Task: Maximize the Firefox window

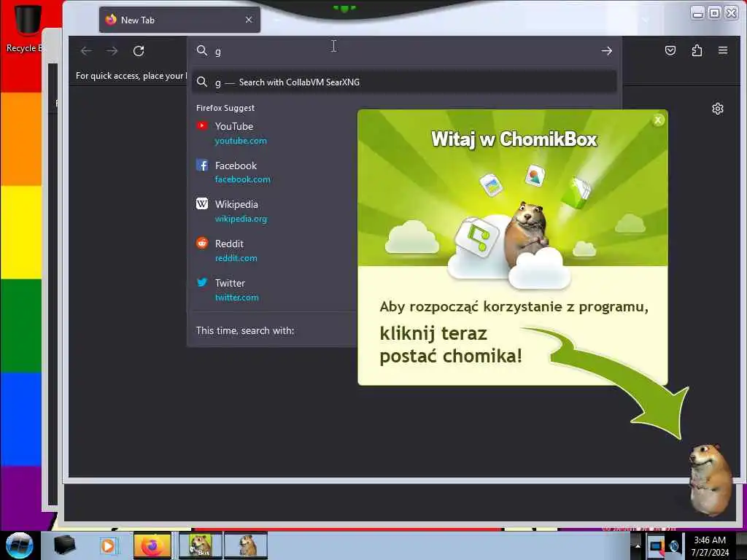Action: point(714,13)
